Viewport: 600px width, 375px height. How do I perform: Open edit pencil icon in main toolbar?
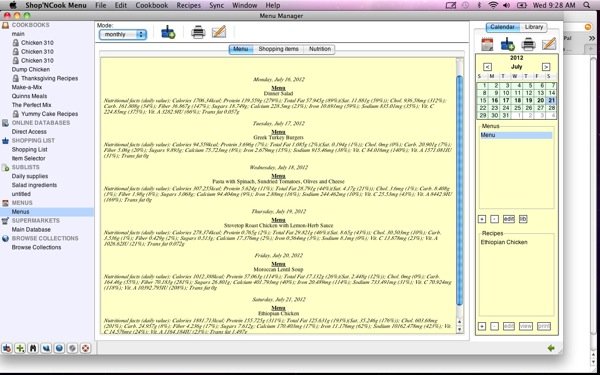tap(219, 32)
